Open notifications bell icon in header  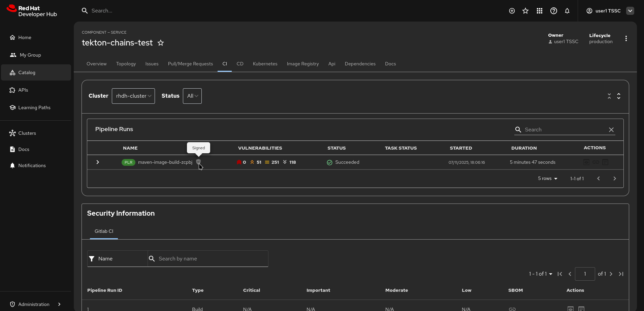click(567, 11)
